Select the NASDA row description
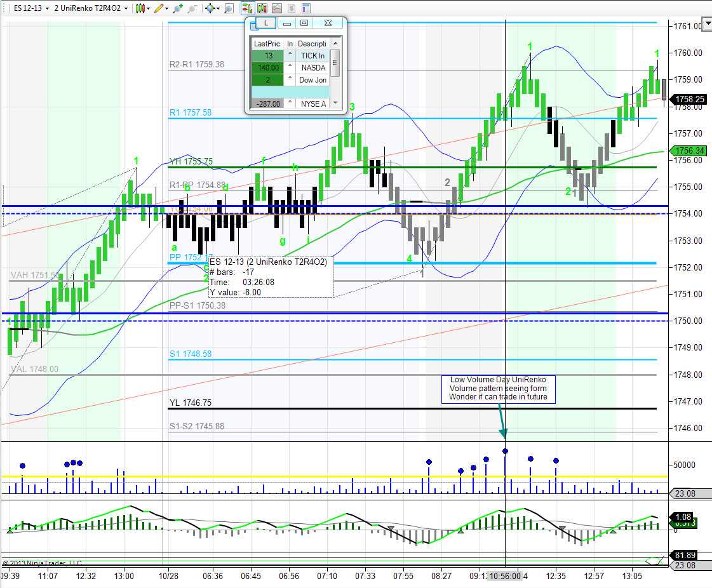The image size is (712, 588). coord(313,68)
